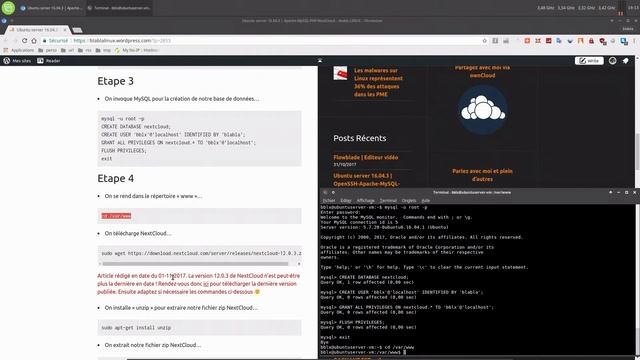
Task: Open Terminal Onglets menu
Action: (409, 200)
